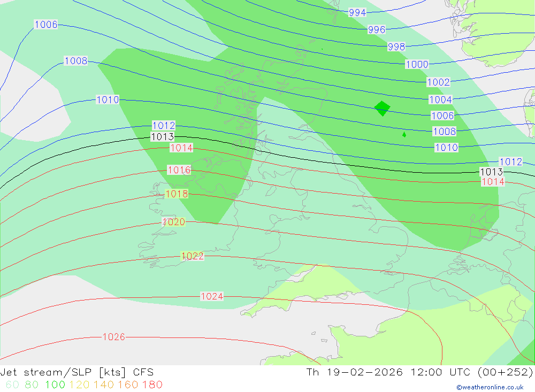Screen dimensions: 535x392
Task: Click the 'Jet stream/SLP [kts] CFS' title
Action: pyautogui.click(x=77, y=372)
